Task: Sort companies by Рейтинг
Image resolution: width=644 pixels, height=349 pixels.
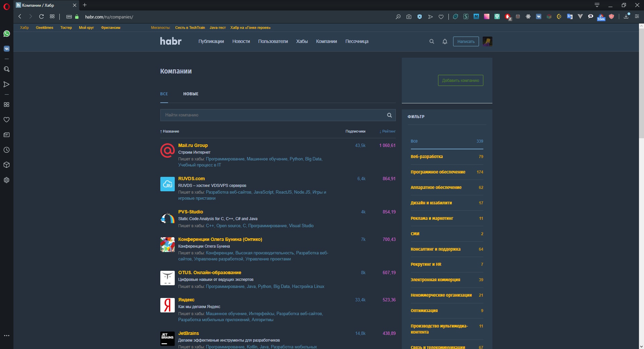Action: (388, 132)
